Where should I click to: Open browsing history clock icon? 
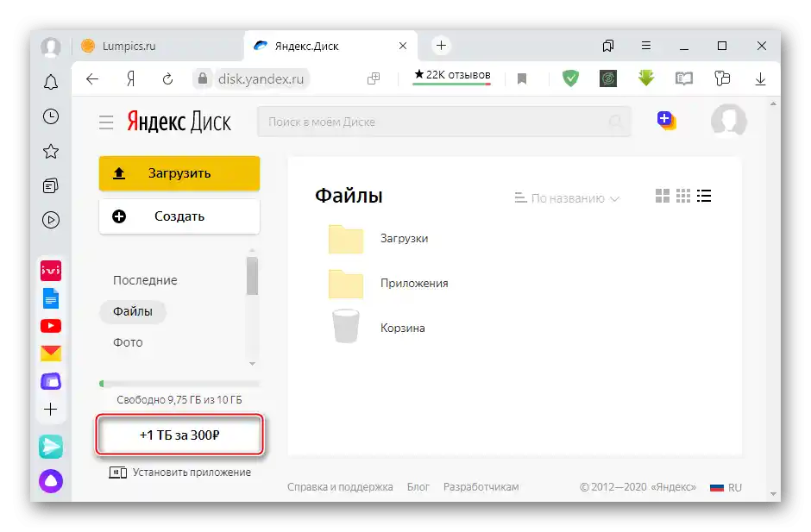click(51, 116)
